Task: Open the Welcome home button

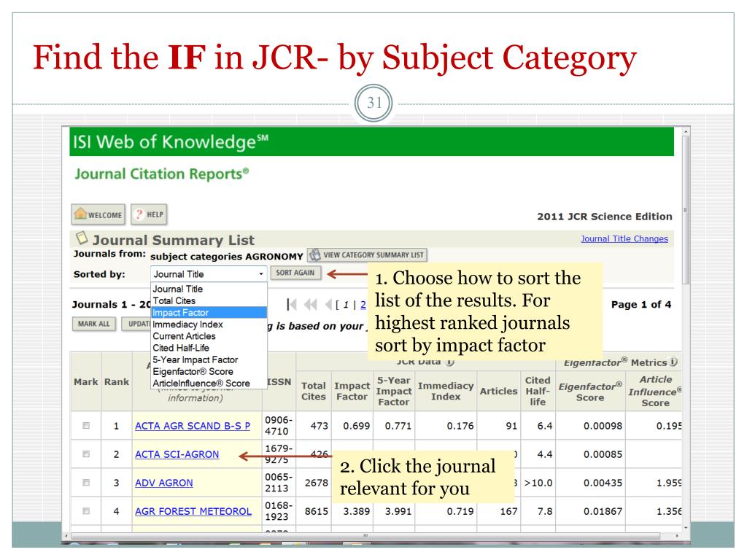Action: coord(98,214)
